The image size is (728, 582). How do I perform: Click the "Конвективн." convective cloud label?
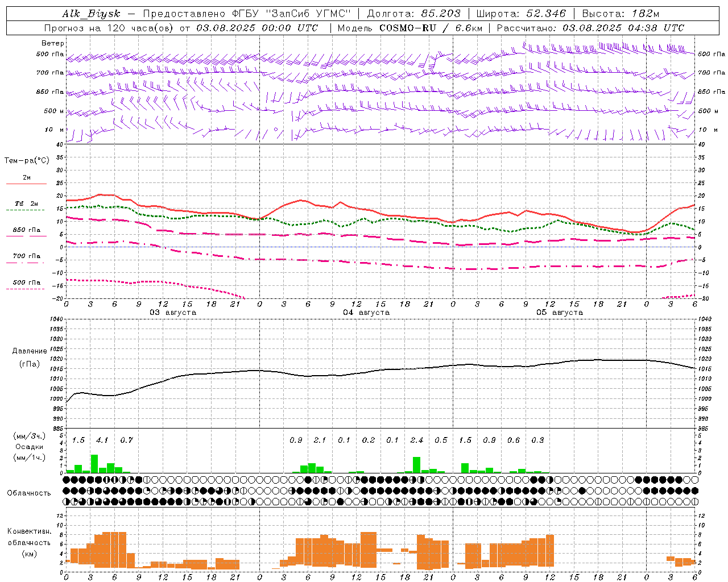(x=30, y=531)
